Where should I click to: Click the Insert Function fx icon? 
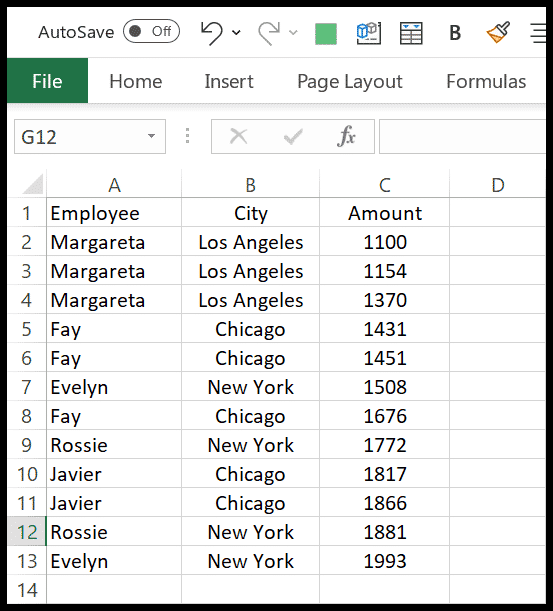346,136
